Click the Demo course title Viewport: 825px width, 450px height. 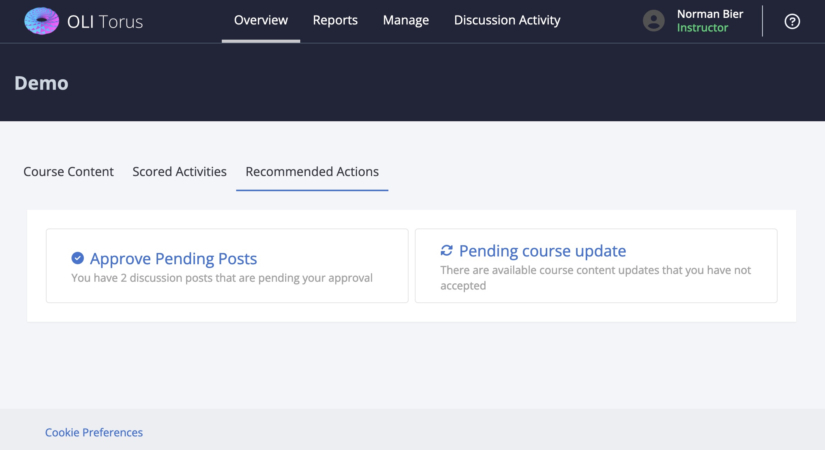(41, 83)
